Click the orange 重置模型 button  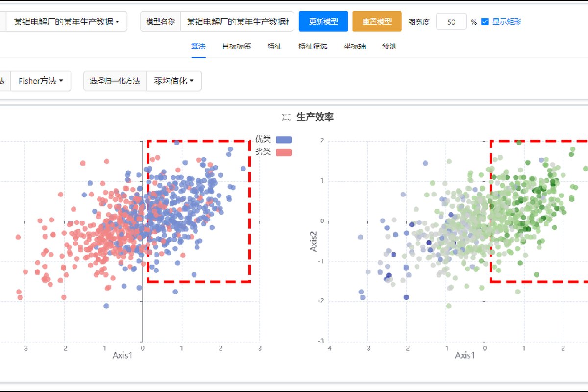[x=377, y=22]
